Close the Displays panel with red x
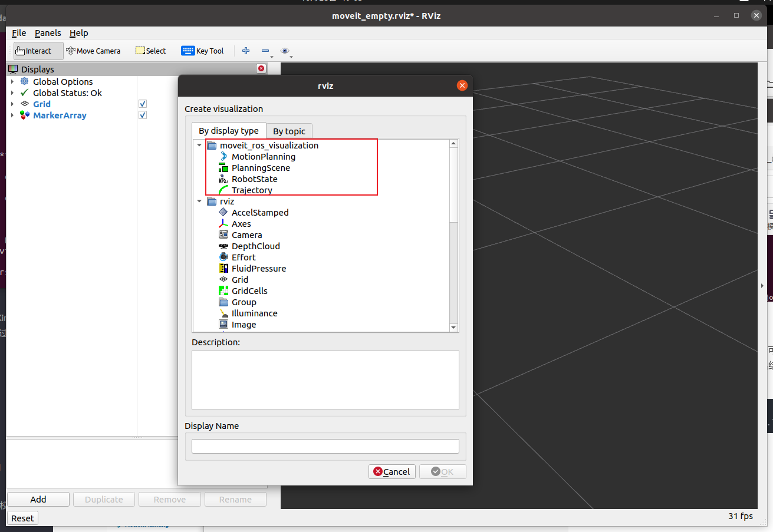The height and width of the screenshot is (532, 773). (x=261, y=69)
